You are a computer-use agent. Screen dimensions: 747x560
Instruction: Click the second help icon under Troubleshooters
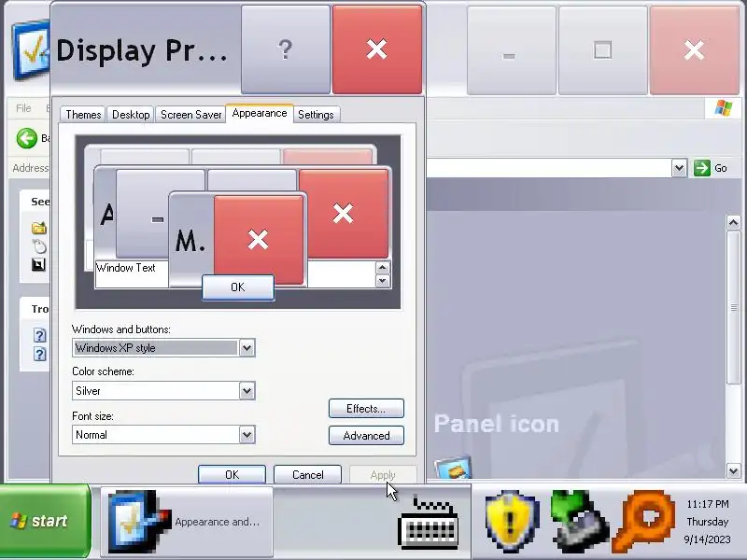point(39,355)
